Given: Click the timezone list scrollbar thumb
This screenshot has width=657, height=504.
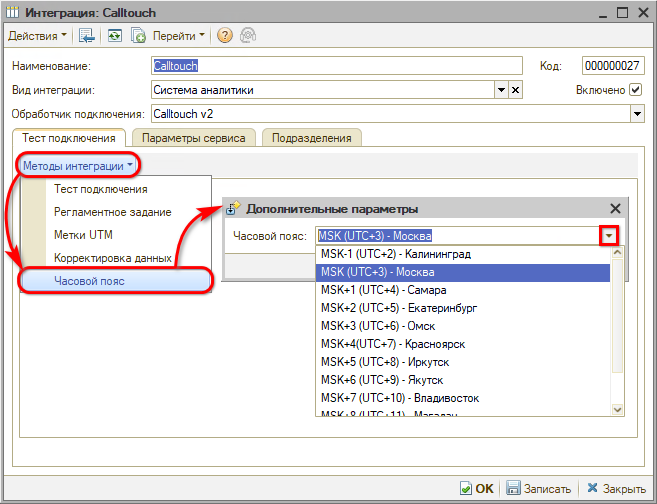Looking at the screenshot, I should 617,315.
